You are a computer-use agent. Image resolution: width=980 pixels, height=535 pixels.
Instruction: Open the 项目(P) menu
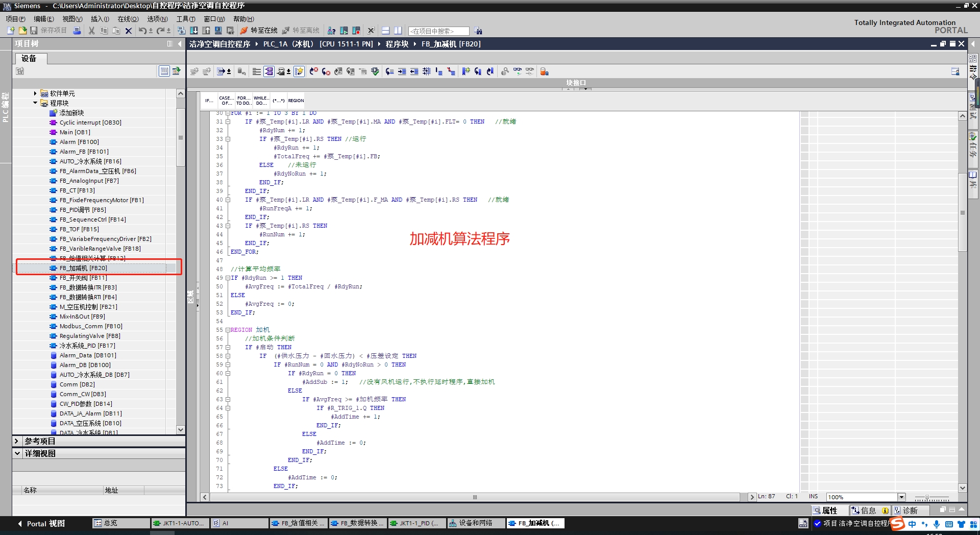(x=16, y=19)
